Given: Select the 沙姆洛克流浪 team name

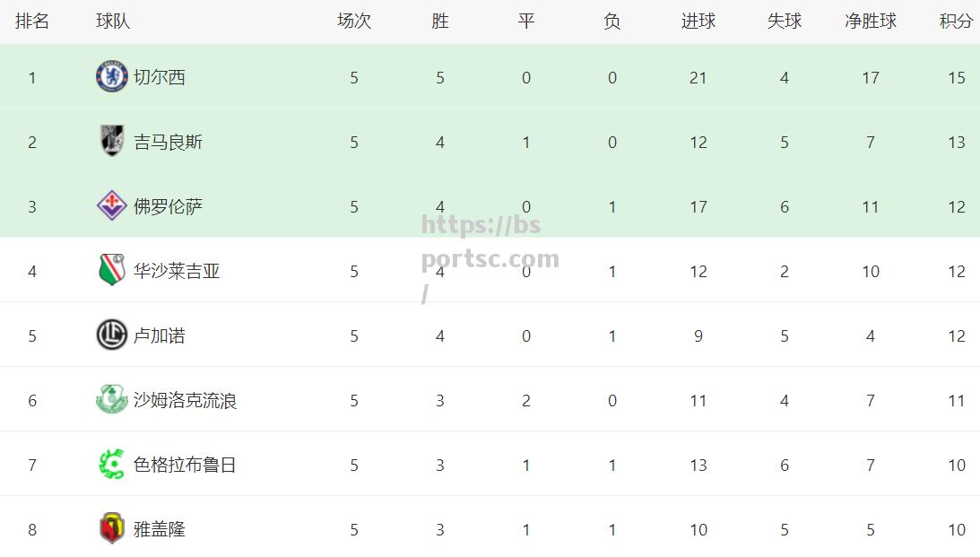Looking at the screenshot, I should pos(185,400).
